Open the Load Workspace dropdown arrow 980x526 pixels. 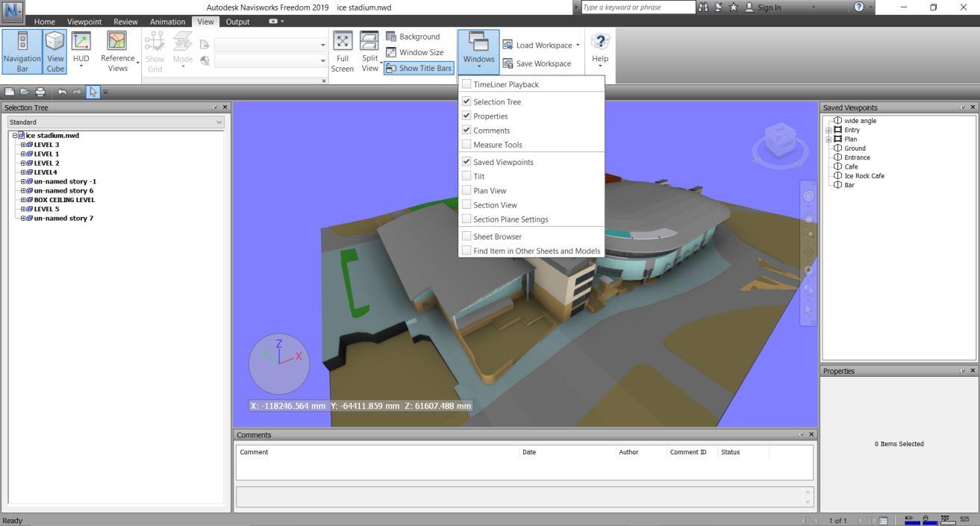pyautogui.click(x=578, y=45)
